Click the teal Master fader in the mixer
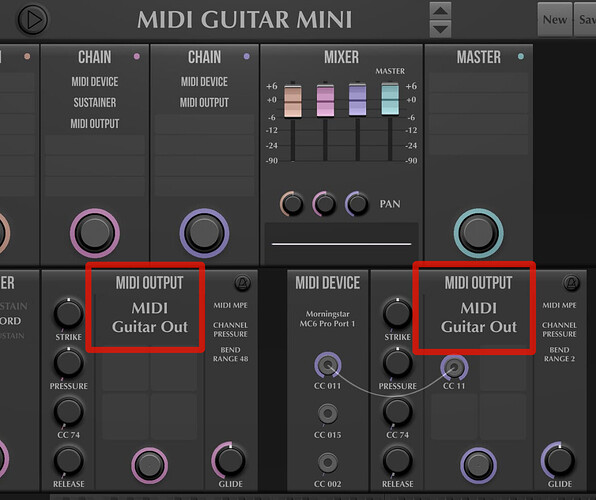Screen dimensions: 596x500 pos(390,100)
